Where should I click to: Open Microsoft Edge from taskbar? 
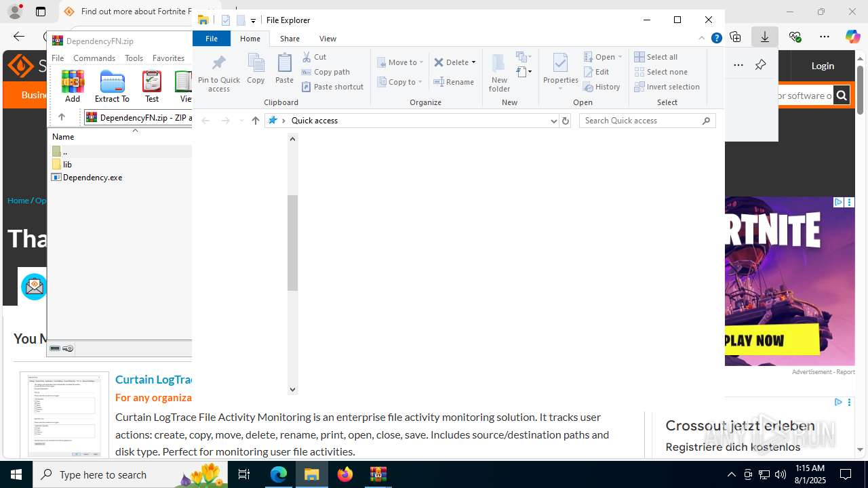point(279,474)
